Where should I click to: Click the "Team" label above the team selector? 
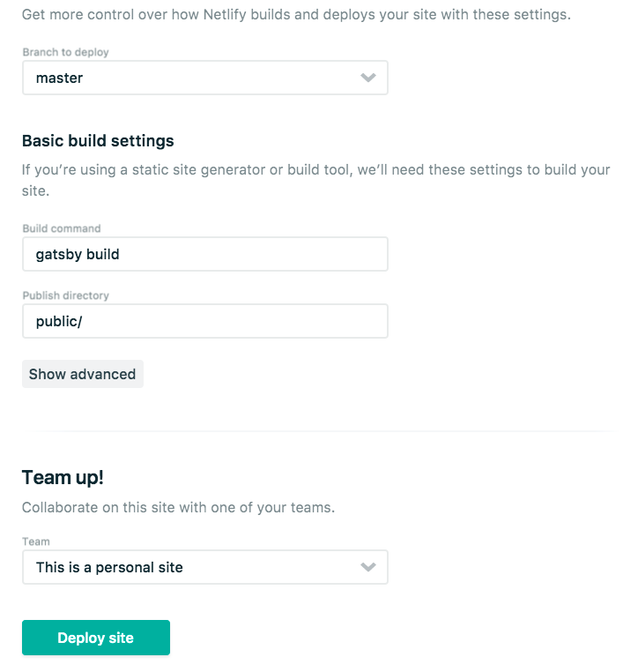[36, 541]
